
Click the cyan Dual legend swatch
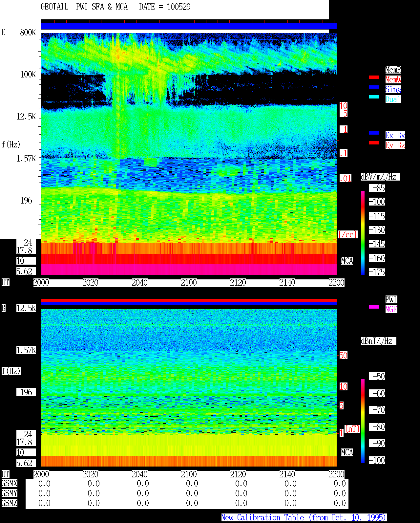tap(374, 97)
